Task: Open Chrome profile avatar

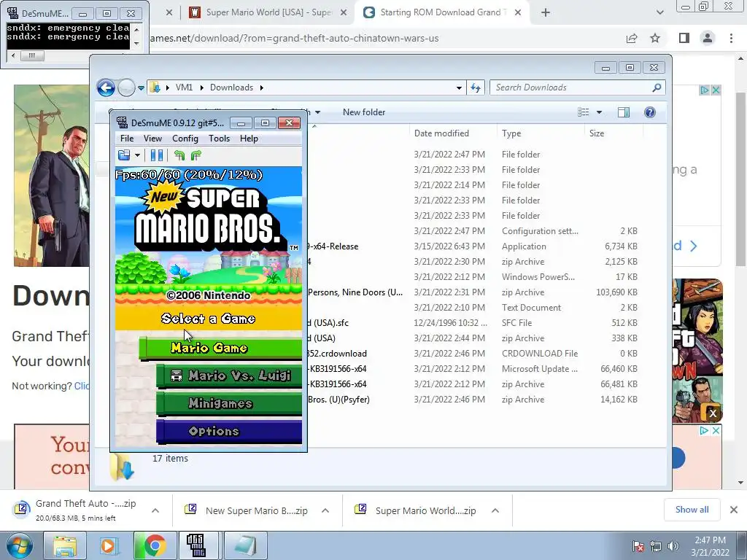Action: coord(708,38)
